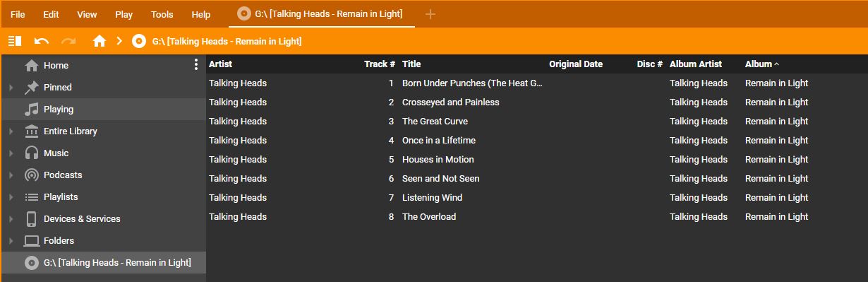The height and width of the screenshot is (282, 868).
Task: Add a new tab with plus button
Action: (x=430, y=14)
